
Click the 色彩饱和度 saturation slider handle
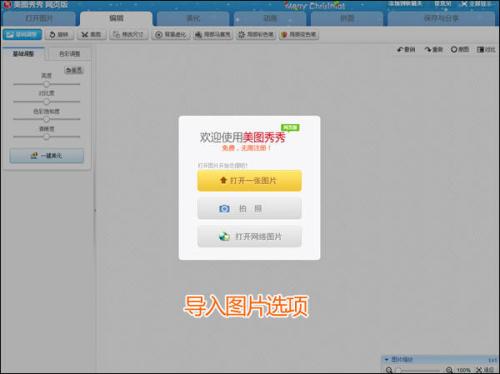(46, 119)
